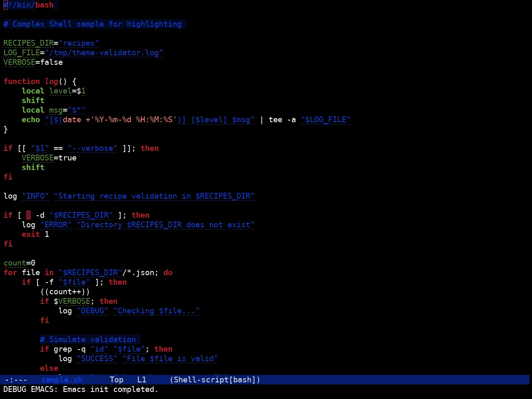The image size is (532, 399).
Task: Click the "Checking $file..." string
Action: click(156, 311)
